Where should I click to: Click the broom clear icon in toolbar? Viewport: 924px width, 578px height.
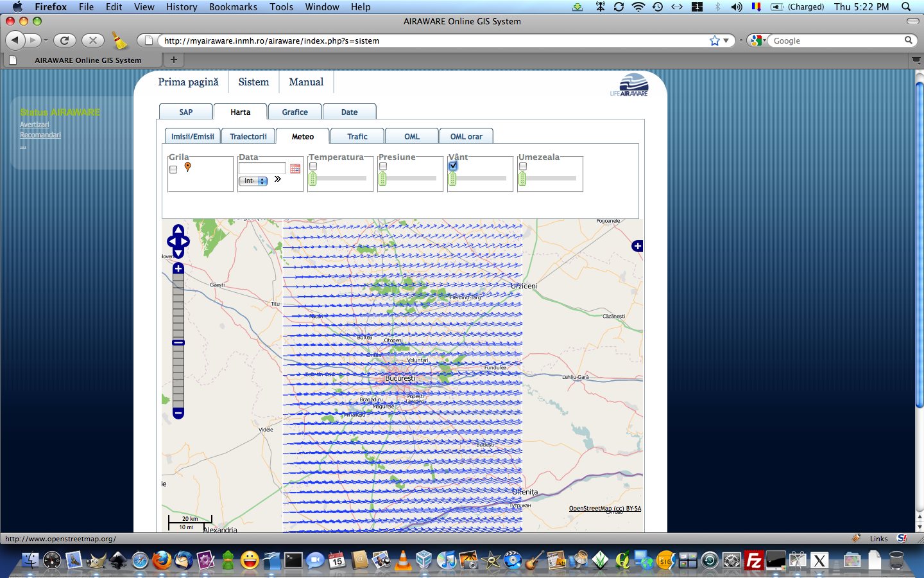(119, 40)
